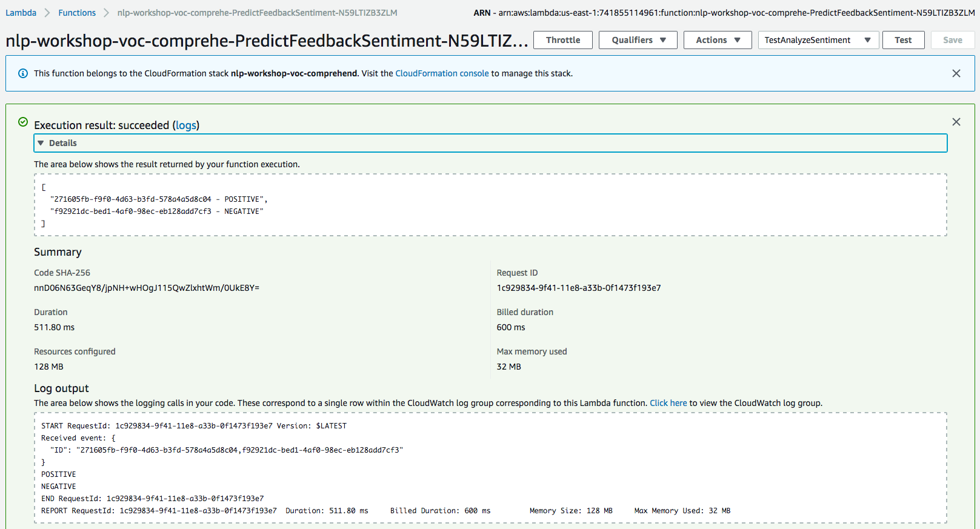The width and height of the screenshot is (980, 529).
Task: Click the Save button
Action: [x=953, y=40]
